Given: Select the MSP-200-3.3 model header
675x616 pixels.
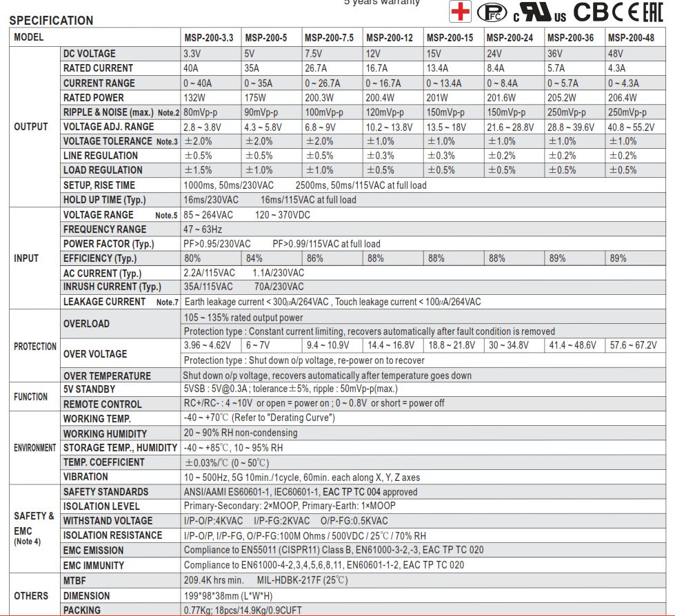Looking at the screenshot, I should [209, 38].
